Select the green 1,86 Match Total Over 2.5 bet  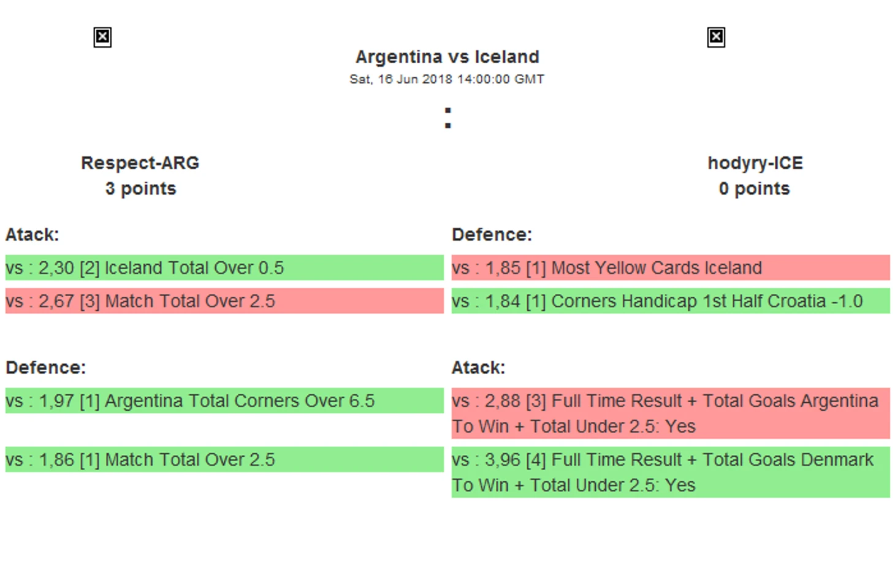pyautogui.click(x=224, y=460)
